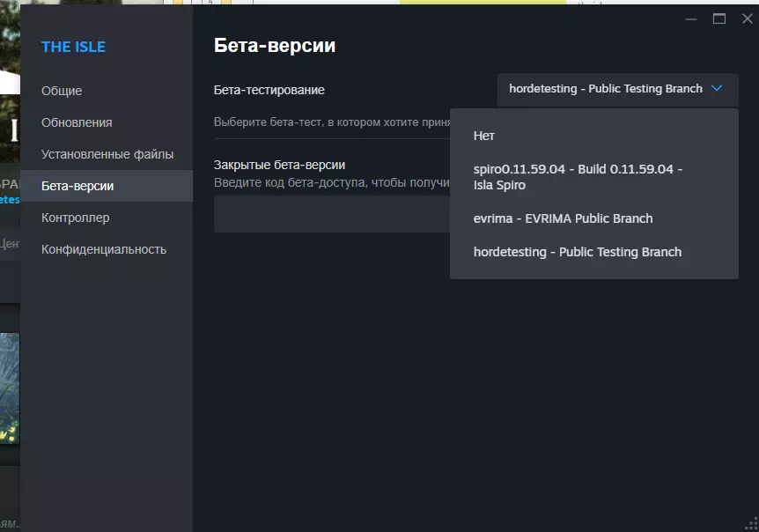Grab the window resize grip corner
Image resolution: width=759 pixels, height=532 pixels.
[751, 524]
